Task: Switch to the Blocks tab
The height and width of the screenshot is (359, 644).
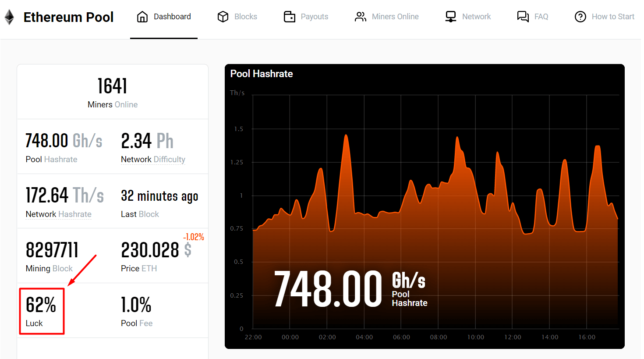Action: coord(246,17)
